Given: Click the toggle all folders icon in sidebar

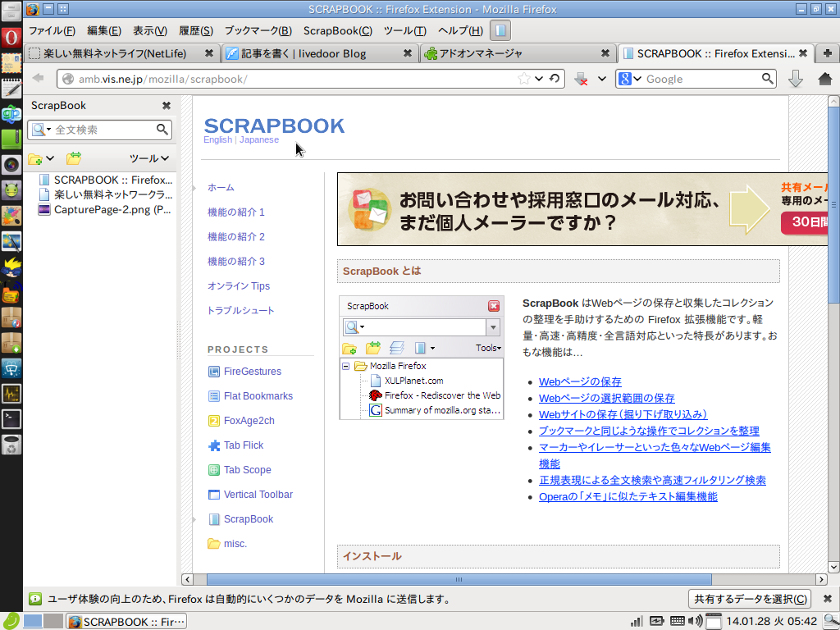Looking at the screenshot, I should pyautogui.click(x=73, y=158).
